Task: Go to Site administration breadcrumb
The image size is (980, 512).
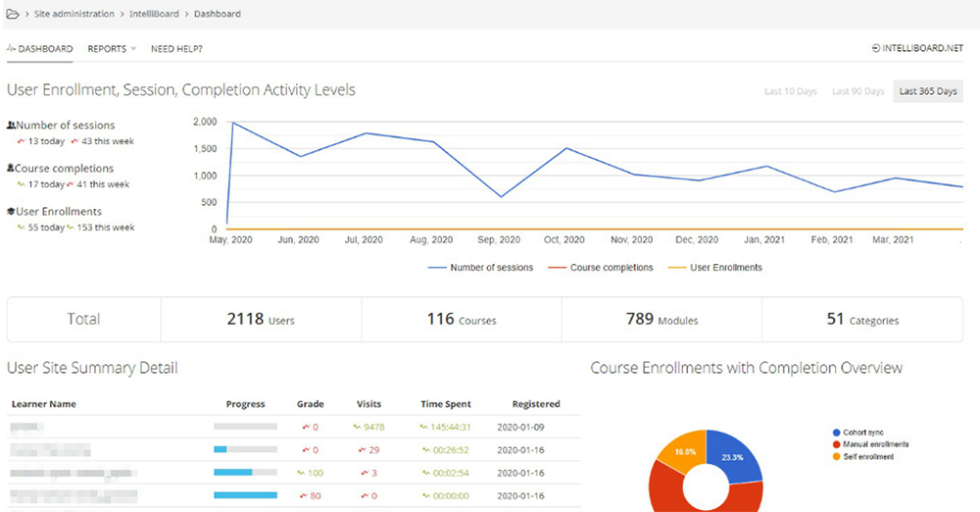Action: (x=73, y=14)
